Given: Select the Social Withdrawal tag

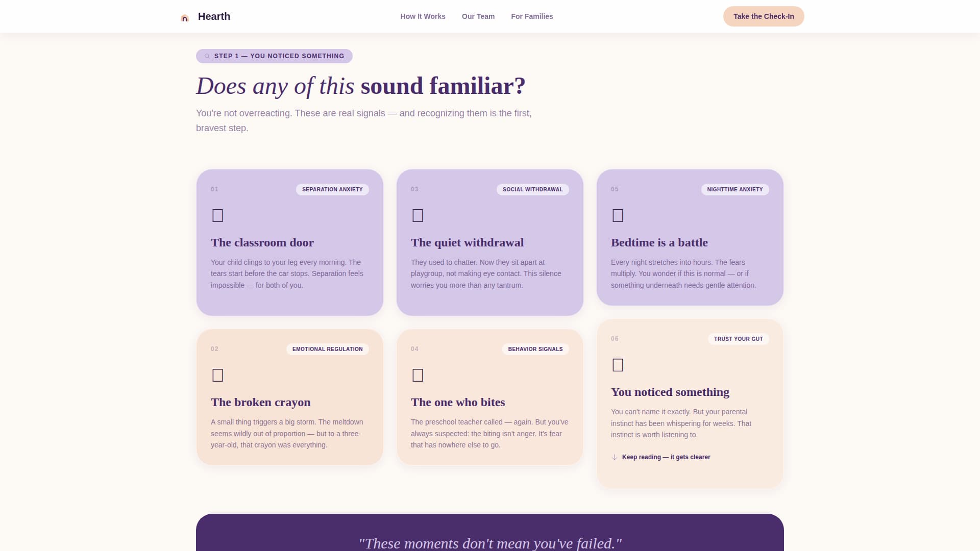Looking at the screenshot, I should [532, 189].
